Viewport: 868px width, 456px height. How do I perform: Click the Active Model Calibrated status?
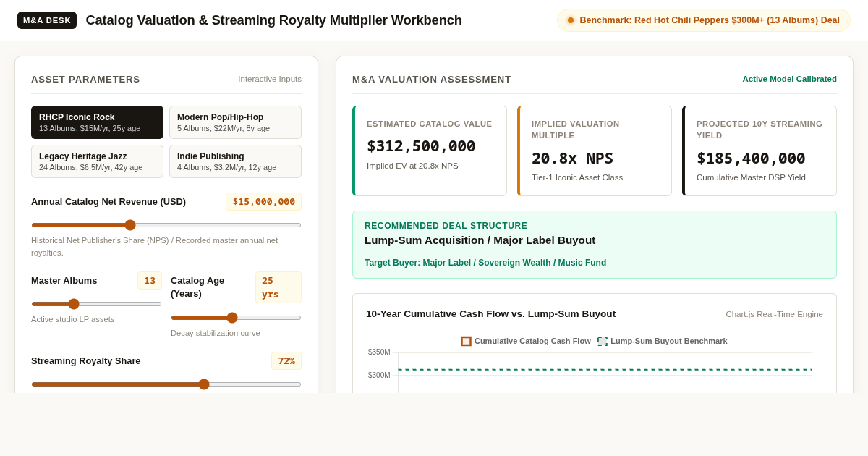[x=789, y=79]
